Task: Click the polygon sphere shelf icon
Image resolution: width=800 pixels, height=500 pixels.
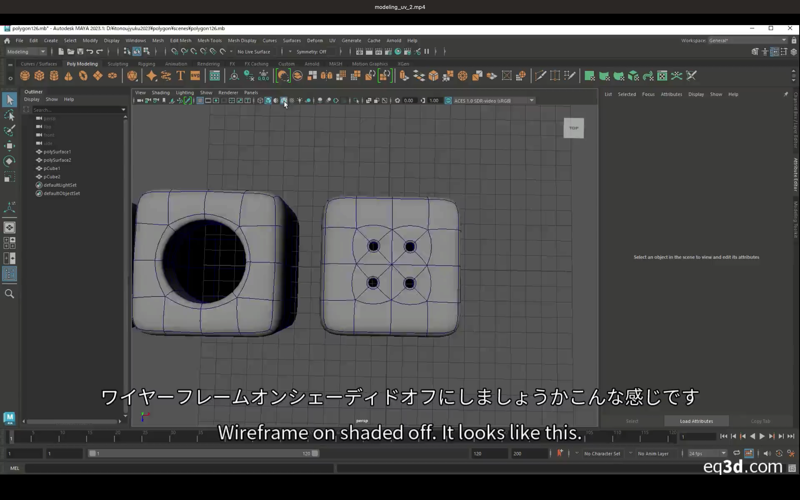Action: [25, 75]
